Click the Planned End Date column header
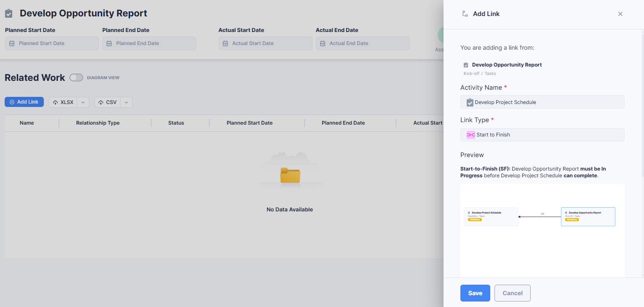The image size is (644, 307). coord(343,123)
